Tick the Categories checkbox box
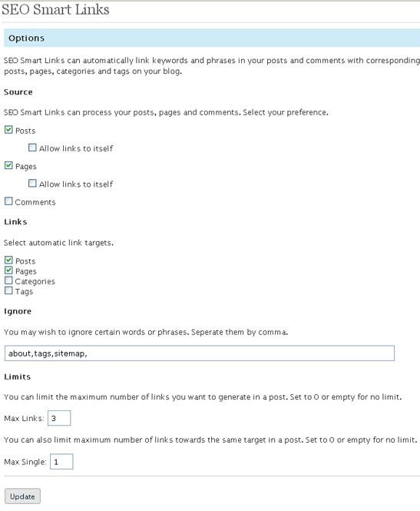 coord(8,280)
